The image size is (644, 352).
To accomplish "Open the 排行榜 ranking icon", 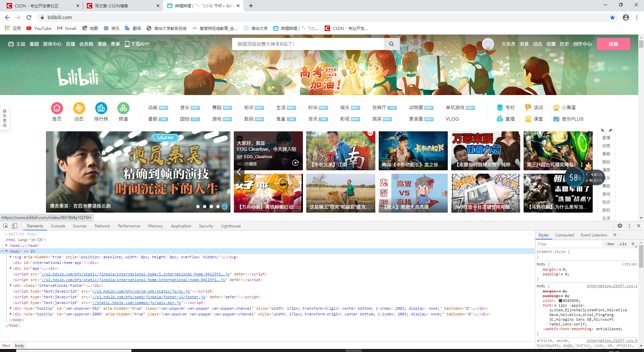I will pyautogui.click(x=101, y=108).
